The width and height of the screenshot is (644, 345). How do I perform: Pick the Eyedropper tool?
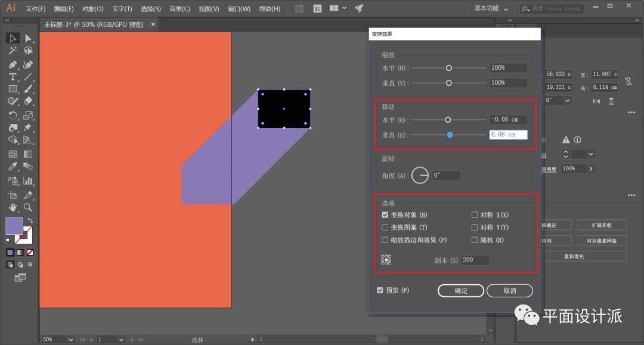pyautogui.click(x=13, y=167)
